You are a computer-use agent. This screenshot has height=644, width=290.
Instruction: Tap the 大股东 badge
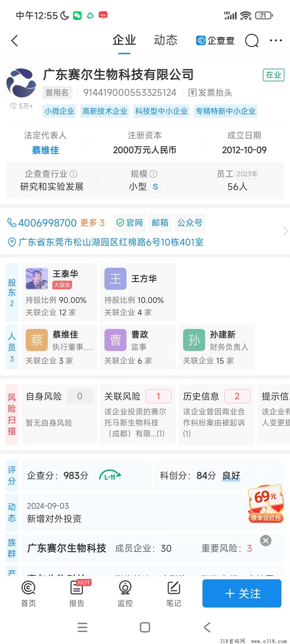click(62, 285)
